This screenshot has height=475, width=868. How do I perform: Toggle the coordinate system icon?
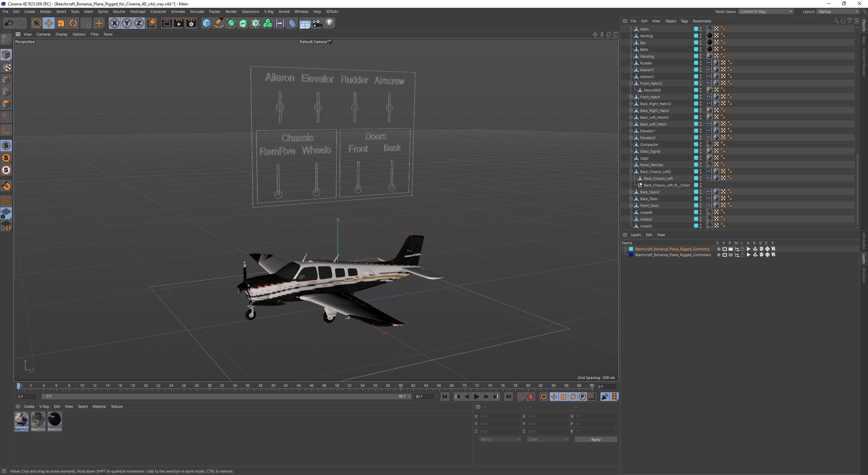pyautogui.click(x=152, y=23)
